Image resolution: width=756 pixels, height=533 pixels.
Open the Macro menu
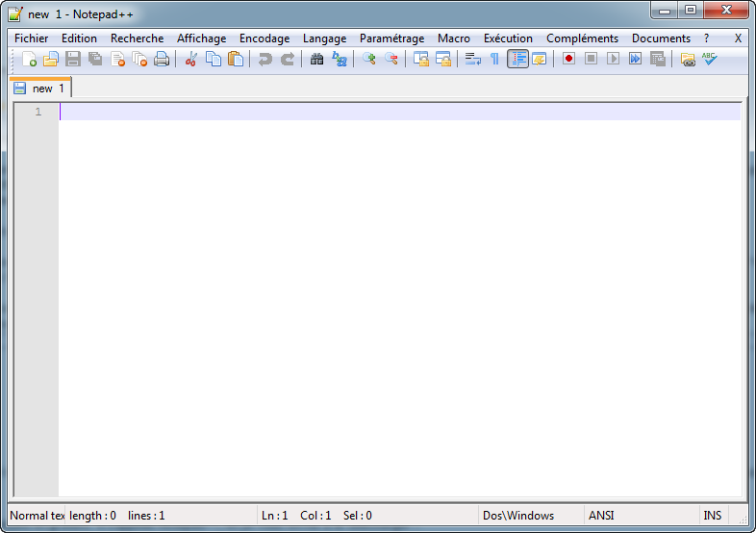pyautogui.click(x=454, y=38)
